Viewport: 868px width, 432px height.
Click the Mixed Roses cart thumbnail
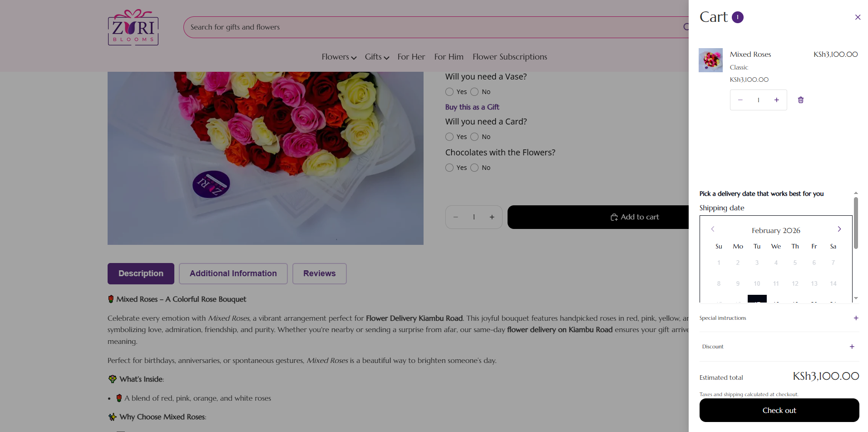click(x=710, y=60)
